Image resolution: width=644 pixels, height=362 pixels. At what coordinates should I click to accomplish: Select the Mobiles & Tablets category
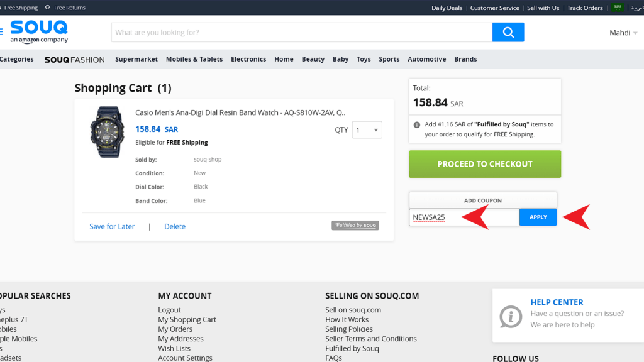pyautogui.click(x=195, y=59)
